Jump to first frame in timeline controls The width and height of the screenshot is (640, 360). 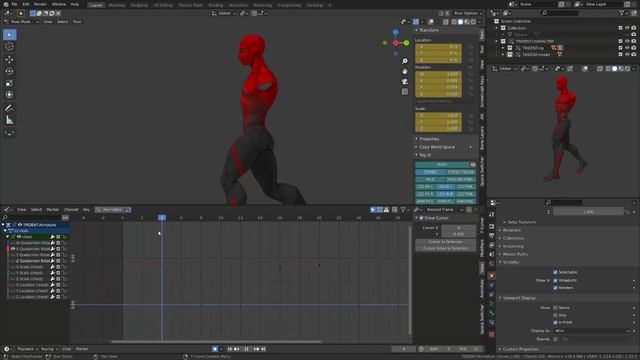pos(230,349)
